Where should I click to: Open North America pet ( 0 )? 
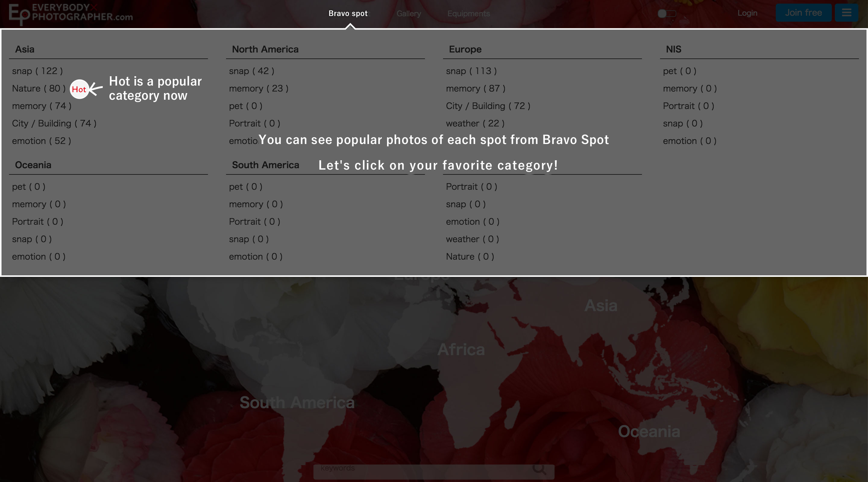(x=246, y=106)
